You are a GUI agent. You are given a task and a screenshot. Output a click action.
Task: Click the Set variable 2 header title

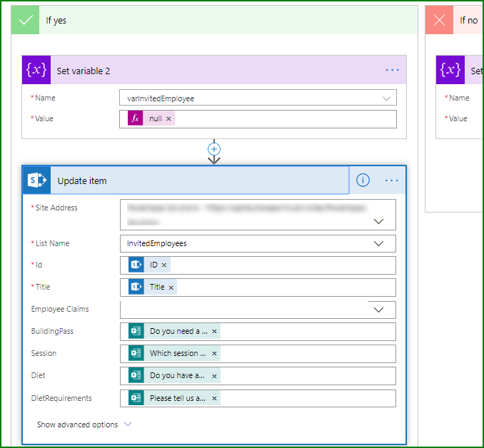[84, 71]
